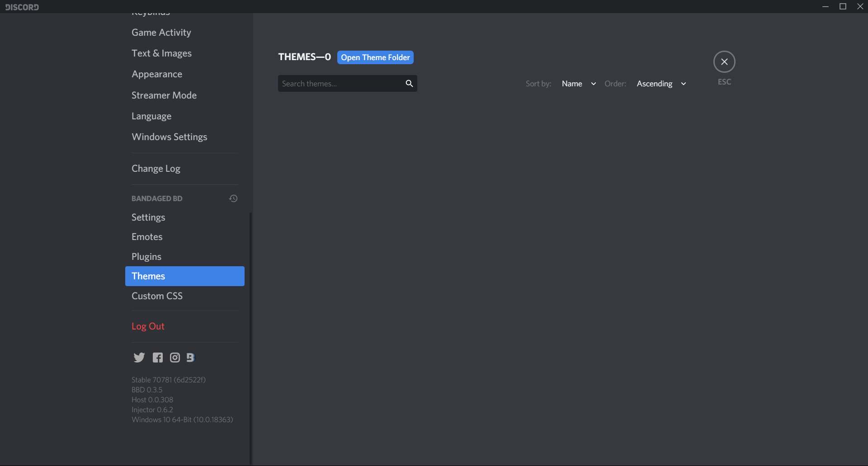
Task: Click the search magnifier icon in themes search
Action: pyautogui.click(x=409, y=84)
